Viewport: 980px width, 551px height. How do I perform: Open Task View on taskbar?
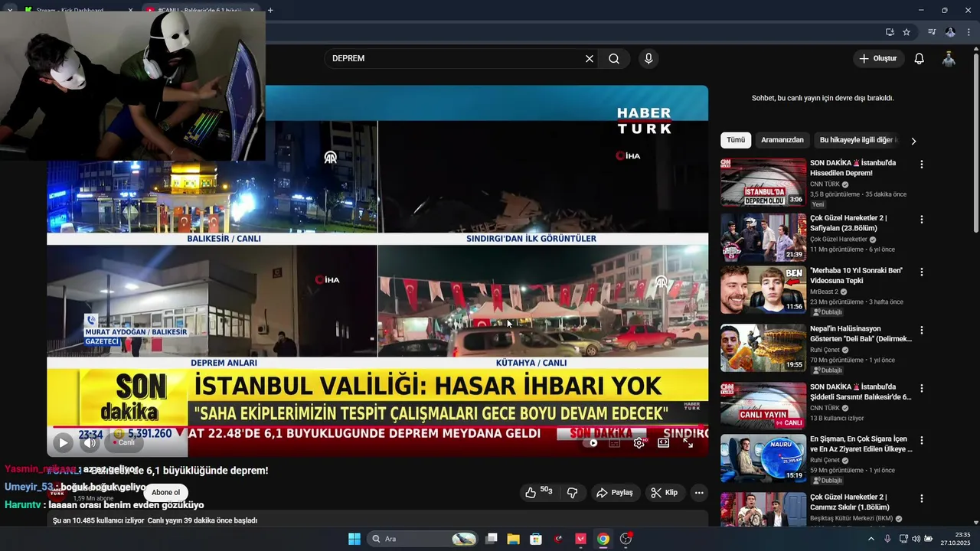point(492,539)
